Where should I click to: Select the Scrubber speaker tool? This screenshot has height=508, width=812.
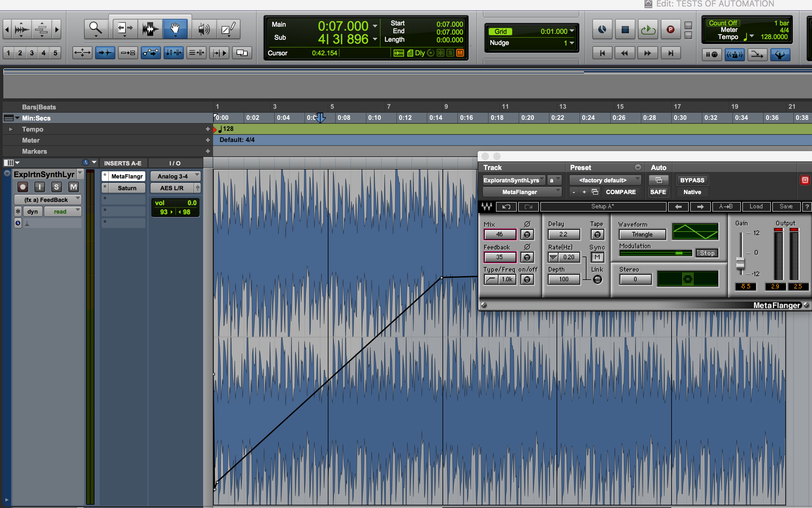tap(204, 29)
